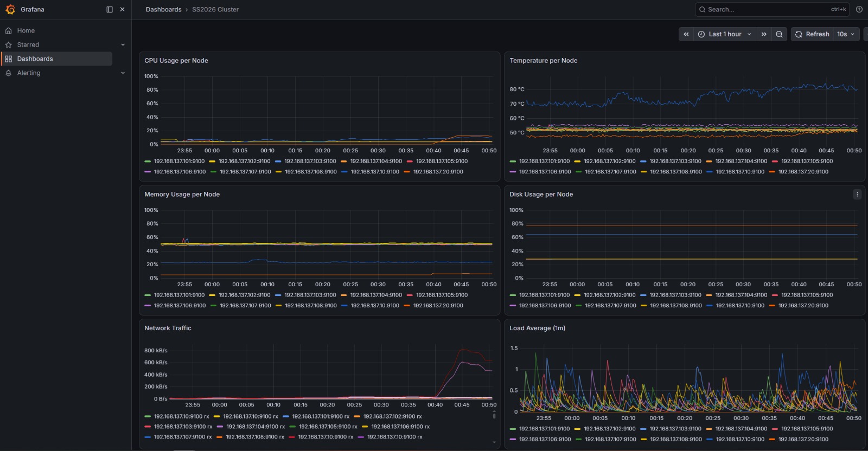868x451 pixels.
Task: Open the Last 1 hour time picker
Action: pyautogui.click(x=725, y=34)
